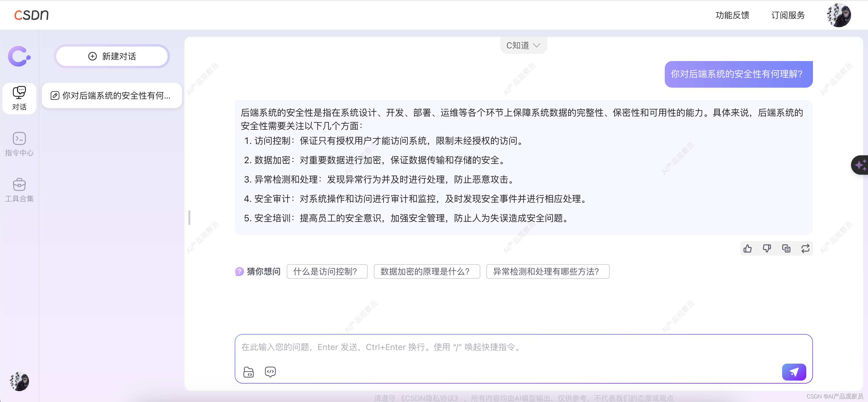This screenshot has height=402, width=868.
Task: Click the thumbs up icon
Action: [747, 248]
